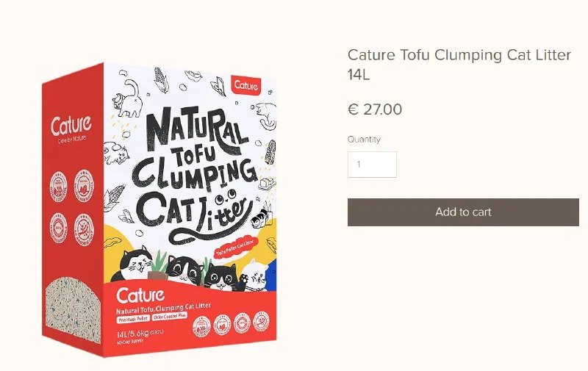Click the Add to cart button
The width and height of the screenshot is (588, 371).
(x=463, y=212)
